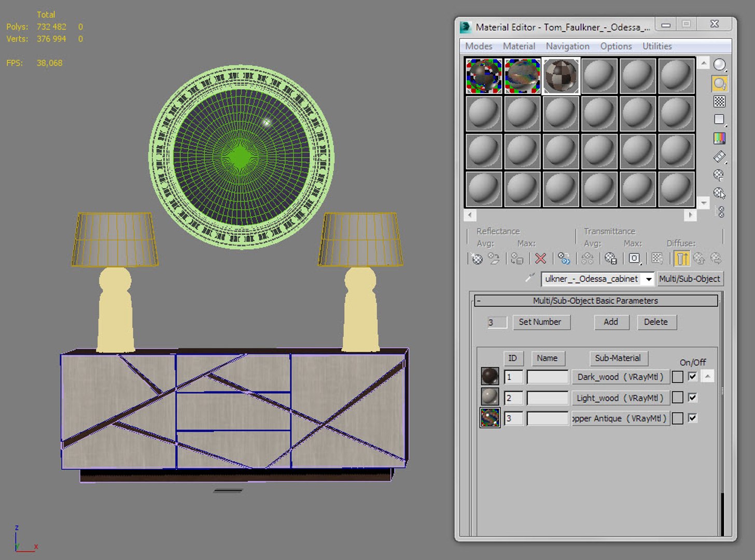This screenshot has width=755, height=560.
Task: Click the Copper Antique sub-material preview thumbnail
Action: pos(490,418)
